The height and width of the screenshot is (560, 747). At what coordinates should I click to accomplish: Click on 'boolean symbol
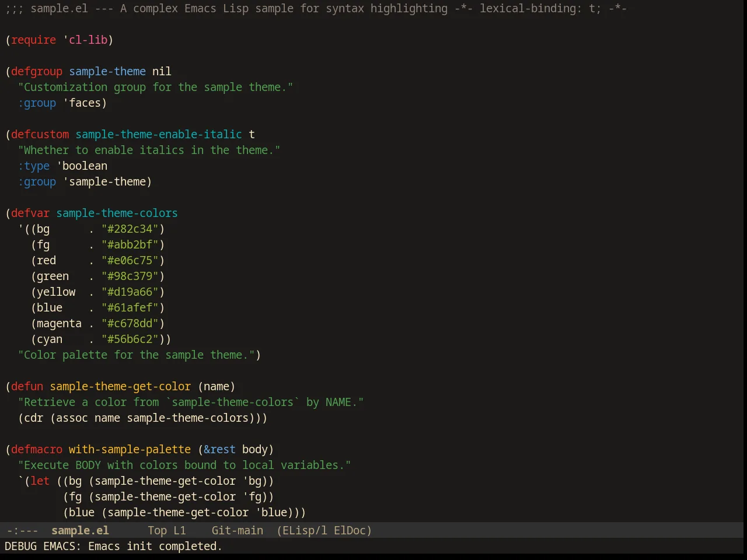pyautogui.click(x=82, y=166)
